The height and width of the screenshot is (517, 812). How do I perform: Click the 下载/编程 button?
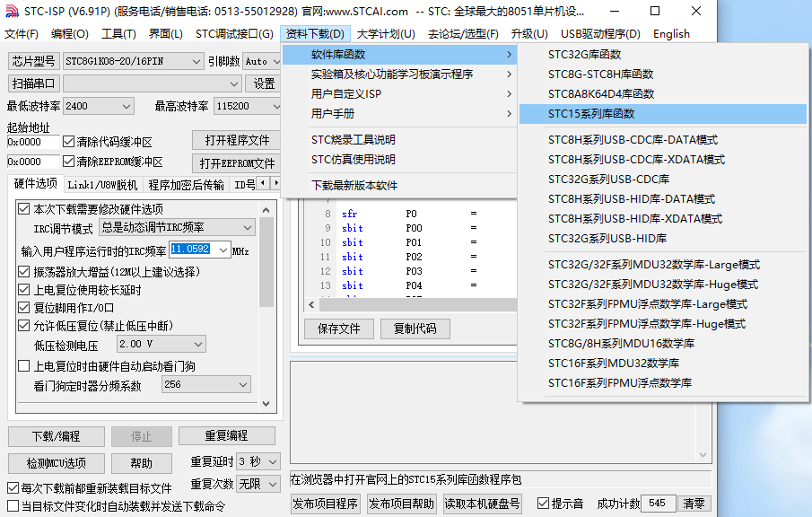click(x=57, y=436)
